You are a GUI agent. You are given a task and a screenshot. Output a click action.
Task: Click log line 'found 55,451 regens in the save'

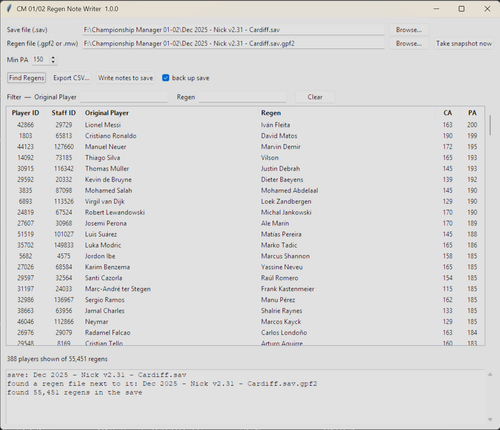point(75,393)
